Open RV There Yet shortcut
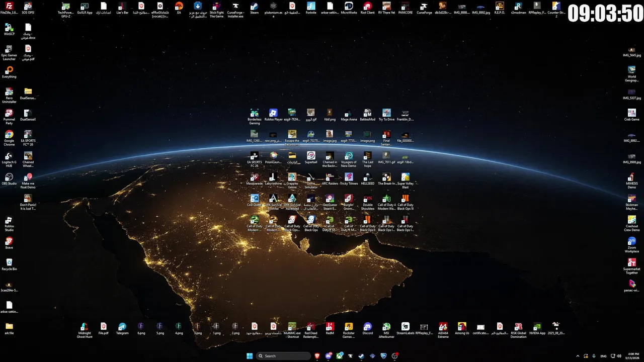Viewport: 644px width, 362px height. click(x=386, y=8)
